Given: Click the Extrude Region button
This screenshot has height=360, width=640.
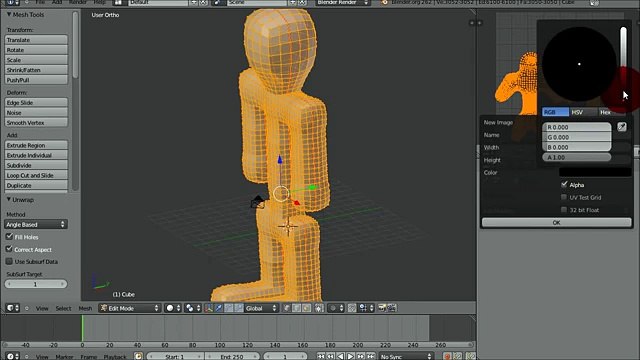Looking at the screenshot, I should coord(36,145).
